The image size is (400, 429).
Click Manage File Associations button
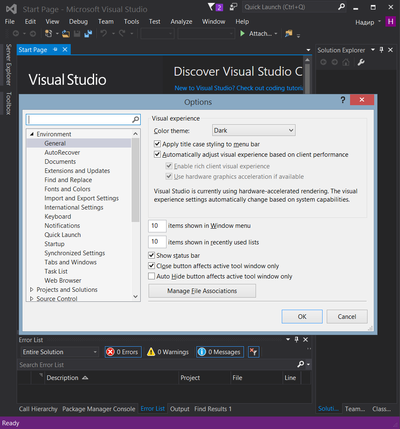[x=202, y=291]
